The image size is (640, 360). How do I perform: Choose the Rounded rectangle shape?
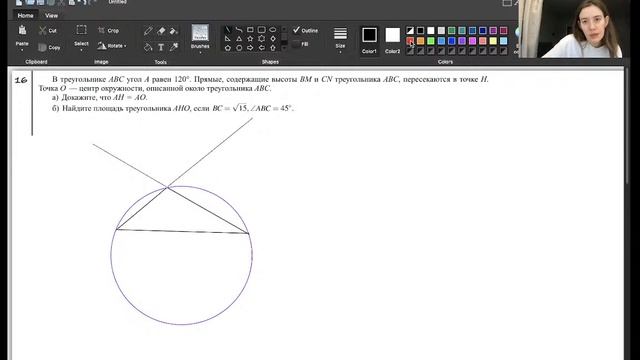tap(262, 30)
